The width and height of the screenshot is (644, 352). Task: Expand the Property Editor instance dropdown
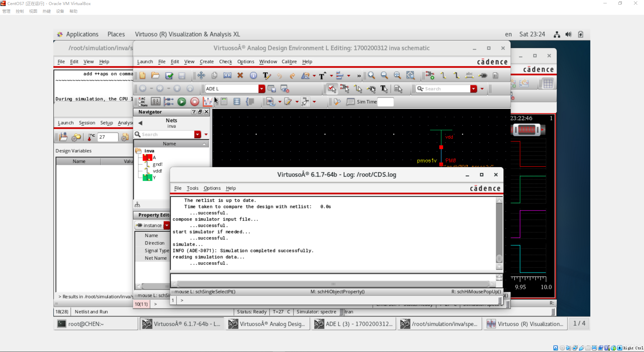[x=167, y=226]
